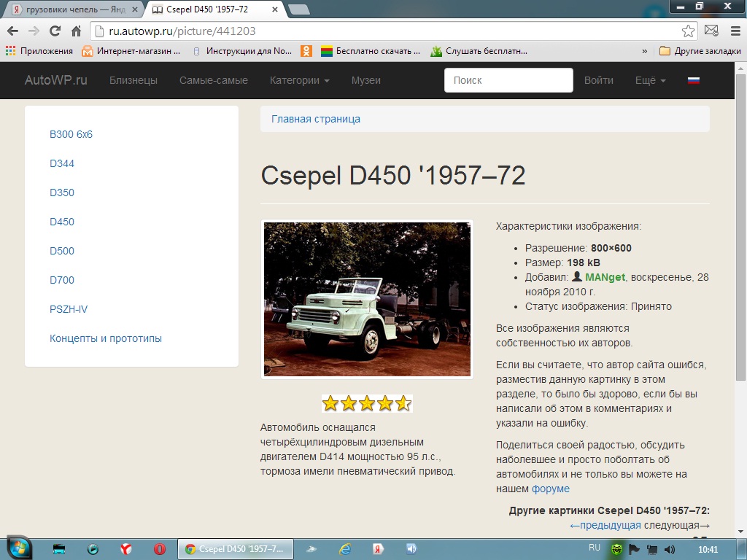Reload the page with the refresh icon
Screen dimensions: 747x560
(x=55, y=31)
